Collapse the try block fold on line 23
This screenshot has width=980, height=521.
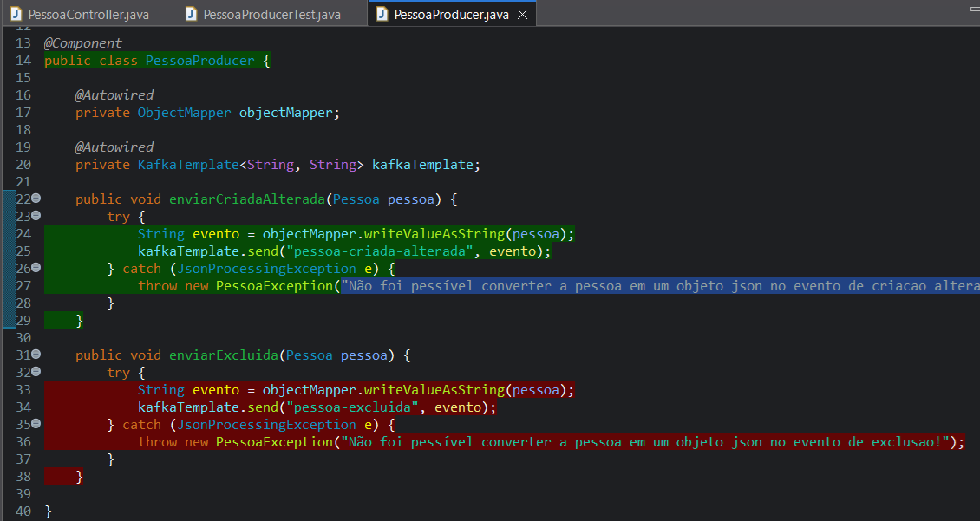click(36, 216)
